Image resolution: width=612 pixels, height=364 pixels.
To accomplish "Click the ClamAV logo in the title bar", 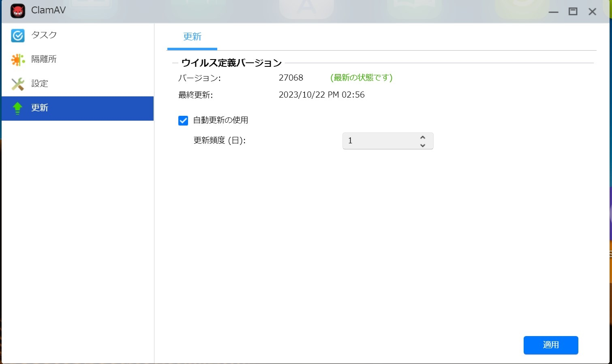I will [18, 11].
